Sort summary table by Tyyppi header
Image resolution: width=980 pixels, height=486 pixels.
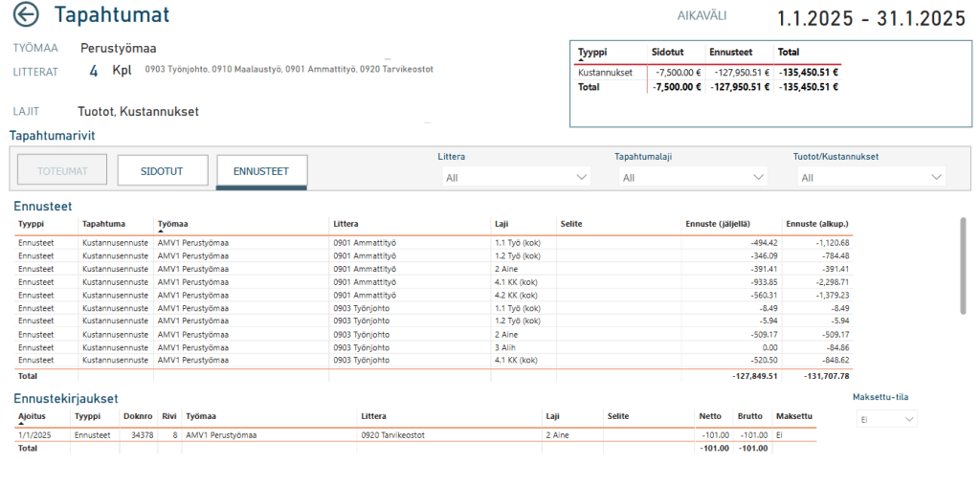click(x=592, y=53)
